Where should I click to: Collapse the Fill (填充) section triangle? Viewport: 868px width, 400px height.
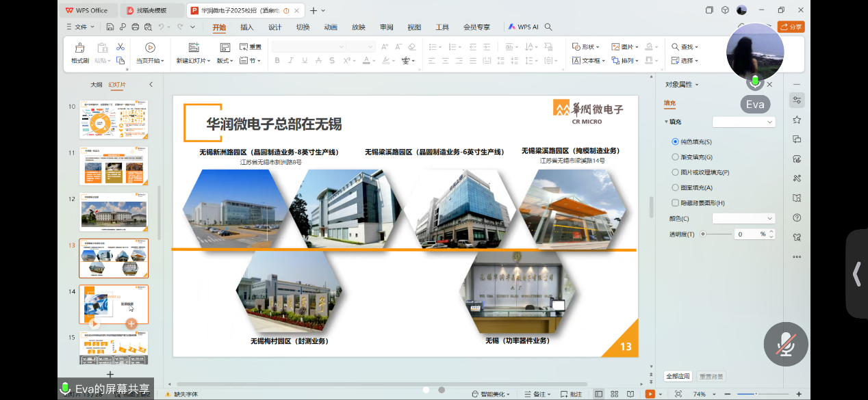click(666, 122)
